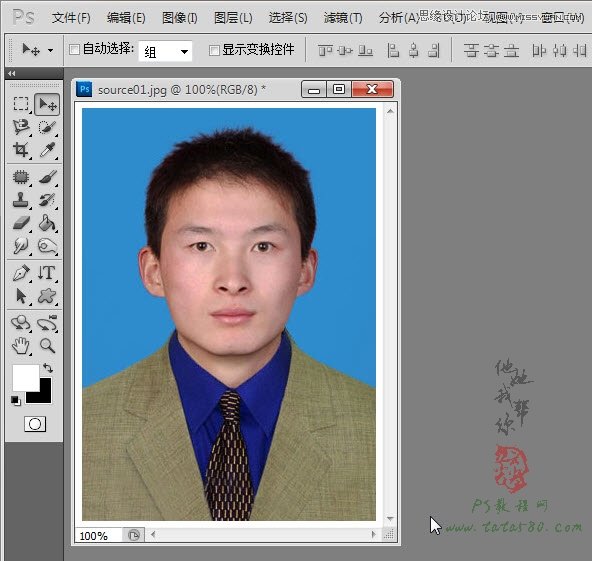
Task: Select the Brush tool
Action: coord(47,177)
